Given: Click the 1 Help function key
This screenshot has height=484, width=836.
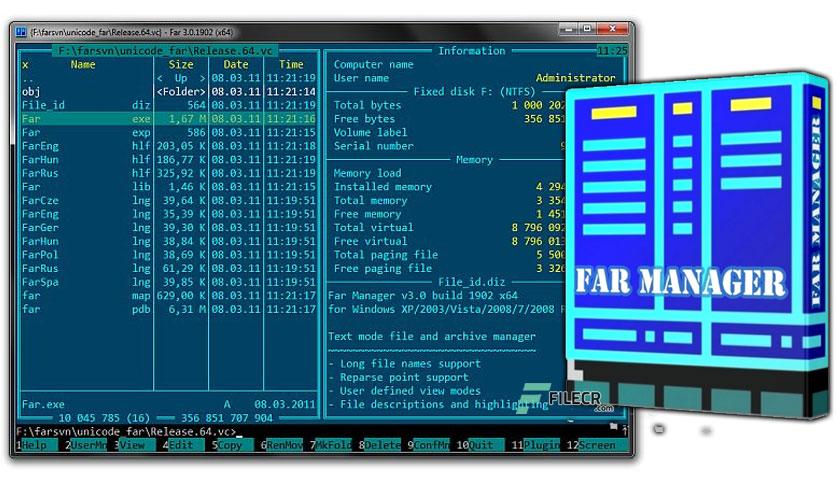Looking at the screenshot, I should [36, 445].
